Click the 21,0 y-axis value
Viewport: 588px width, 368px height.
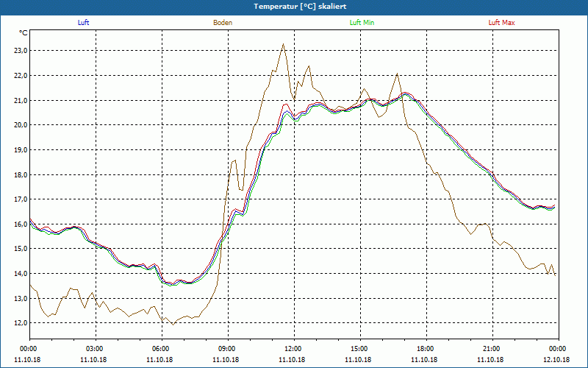[20, 100]
